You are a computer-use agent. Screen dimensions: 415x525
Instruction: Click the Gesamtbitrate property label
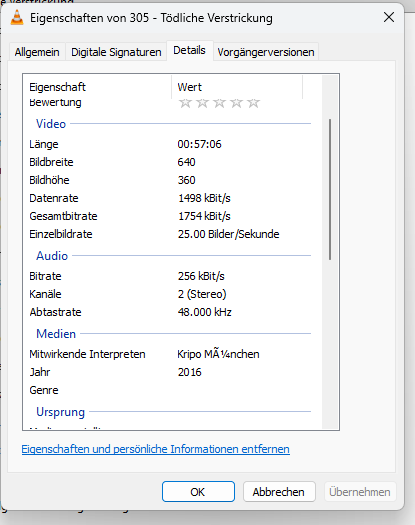[63, 216]
